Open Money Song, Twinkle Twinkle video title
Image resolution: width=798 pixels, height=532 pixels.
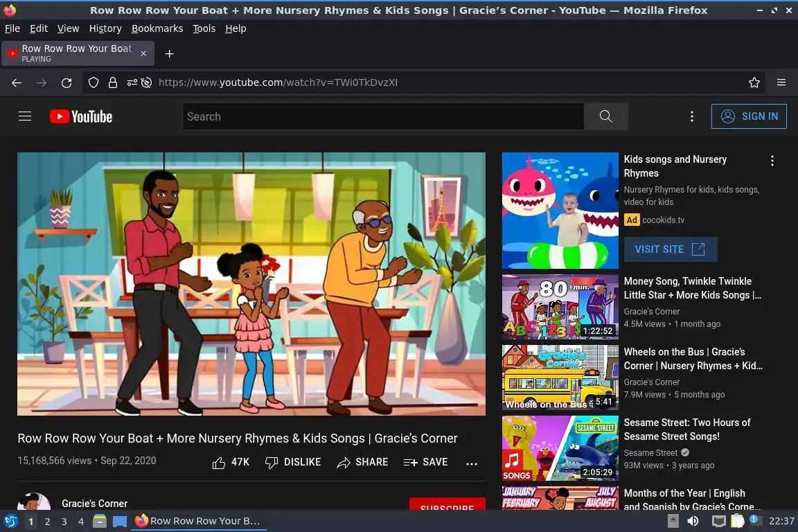tap(692, 288)
